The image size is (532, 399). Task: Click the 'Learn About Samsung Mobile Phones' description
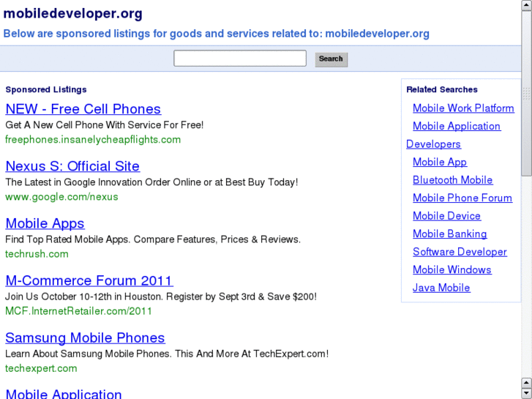[x=167, y=354]
